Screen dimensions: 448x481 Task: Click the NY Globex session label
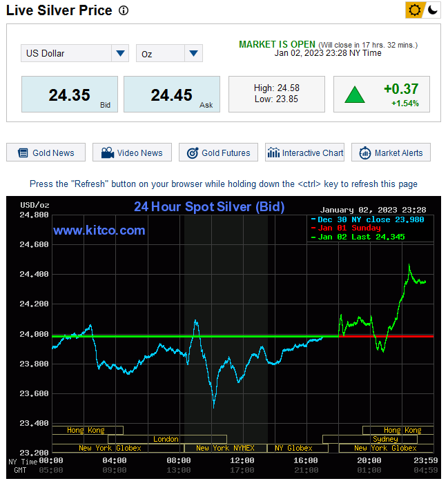(x=293, y=448)
